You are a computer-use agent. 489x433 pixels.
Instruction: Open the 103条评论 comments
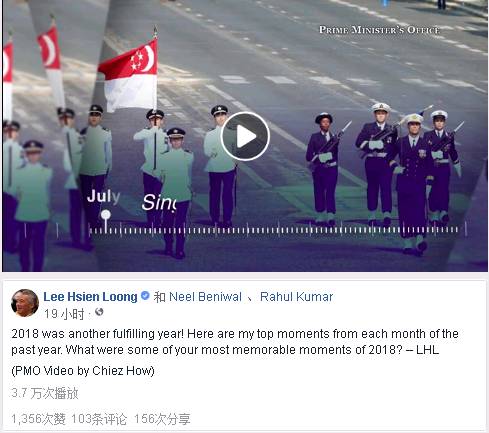[99, 419]
